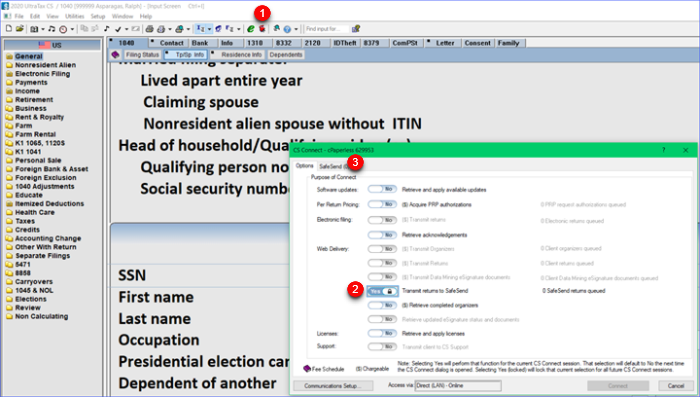Toggle Transmit Organizers switch
Viewport: 700px width, 397px height.
pyautogui.click(x=382, y=249)
